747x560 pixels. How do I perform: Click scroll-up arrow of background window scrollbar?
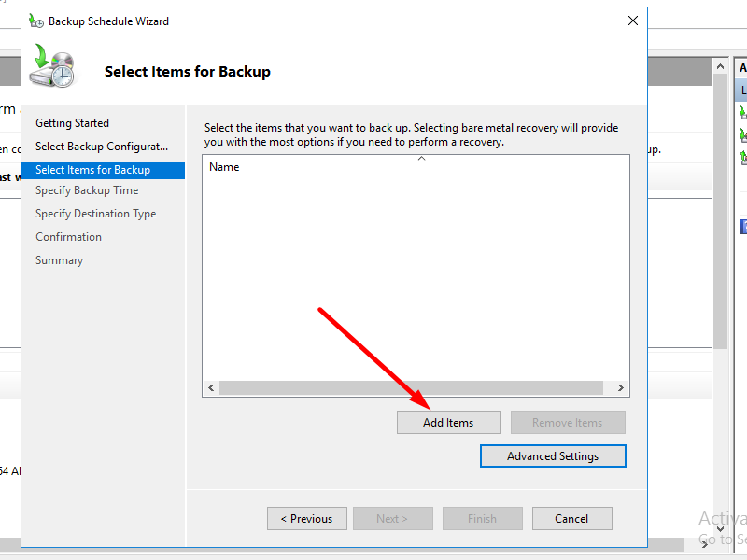click(x=719, y=66)
